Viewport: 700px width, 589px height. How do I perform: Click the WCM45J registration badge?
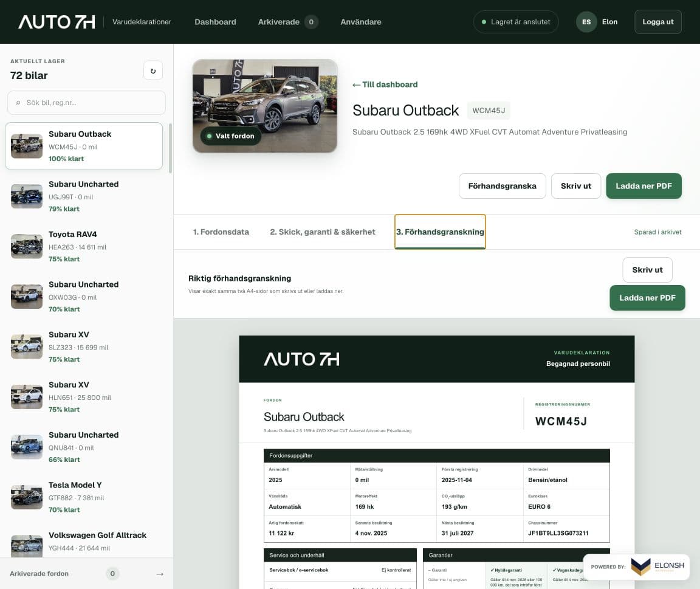point(489,110)
